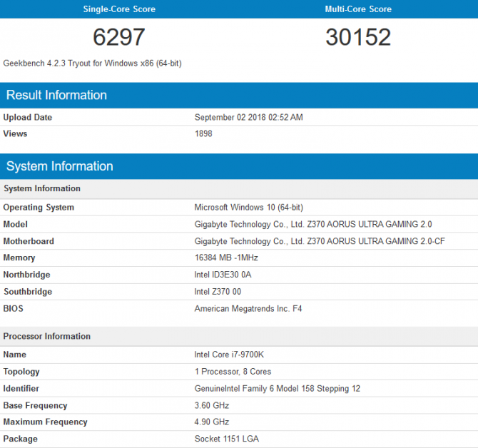Select the Socket 1151 LGA value
The width and height of the screenshot is (478, 448).
pyautogui.click(x=227, y=439)
